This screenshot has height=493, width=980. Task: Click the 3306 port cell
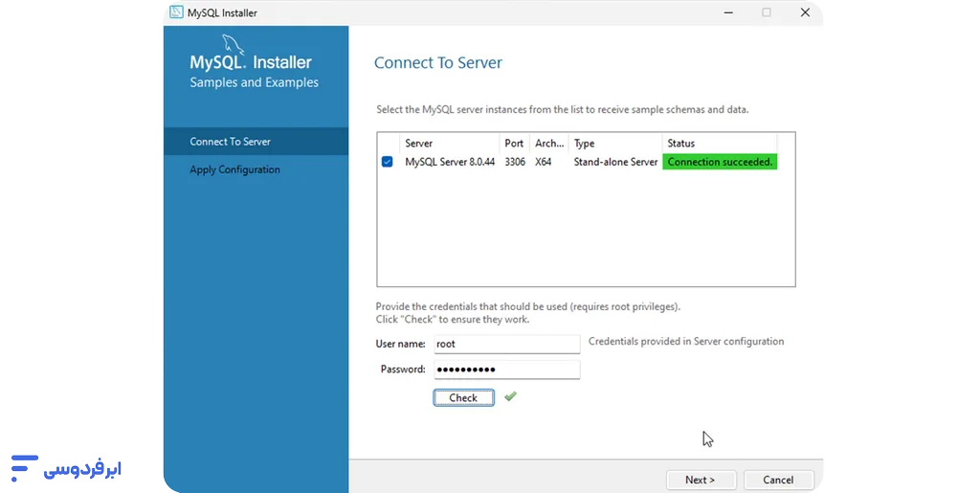point(515,162)
